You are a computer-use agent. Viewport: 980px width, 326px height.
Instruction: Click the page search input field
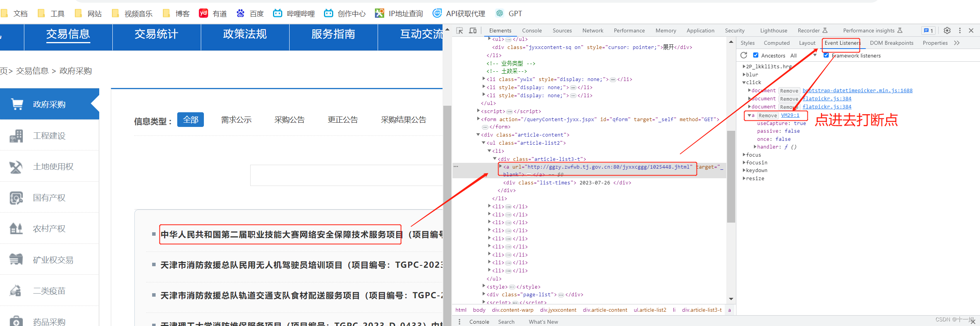tap(346, 175)
